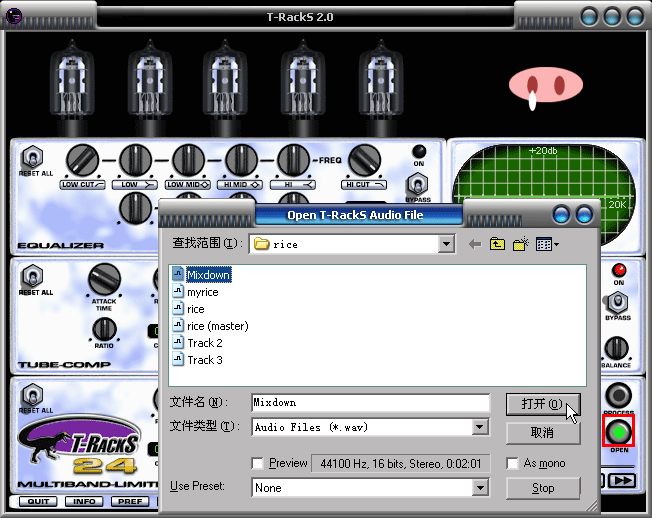The width and height of the screenshot is (652, 518).
Task: Click the 取消 (Cancel) button
Action: coord(543,433)
